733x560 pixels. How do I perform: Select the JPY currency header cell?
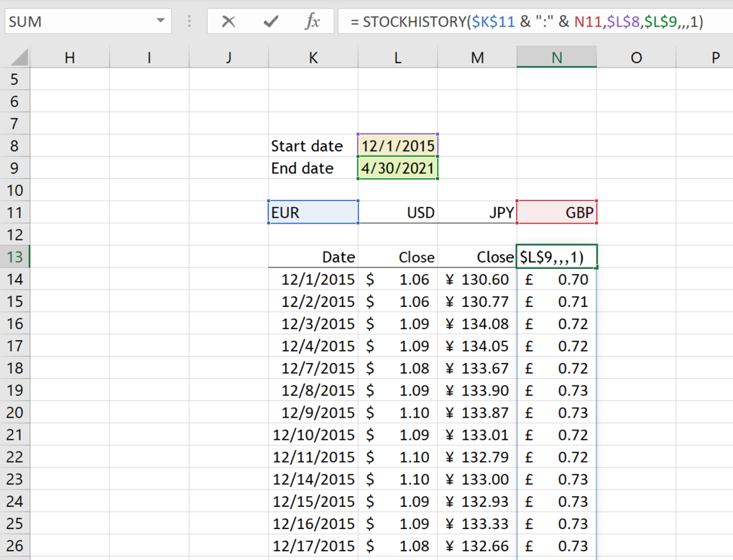477,212
